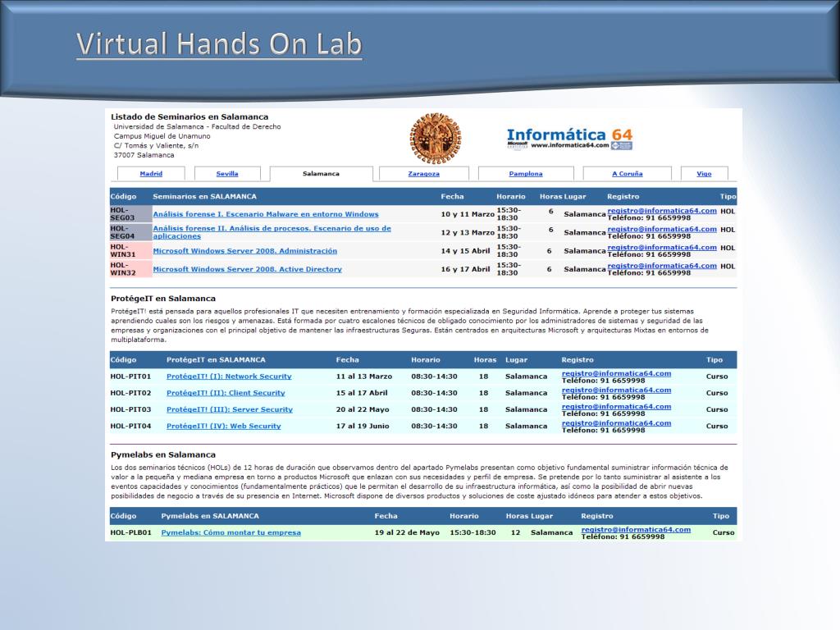Click registro email in HOL-PIT03 row
This screenshot has width=840, height=630.
[616, 407]
